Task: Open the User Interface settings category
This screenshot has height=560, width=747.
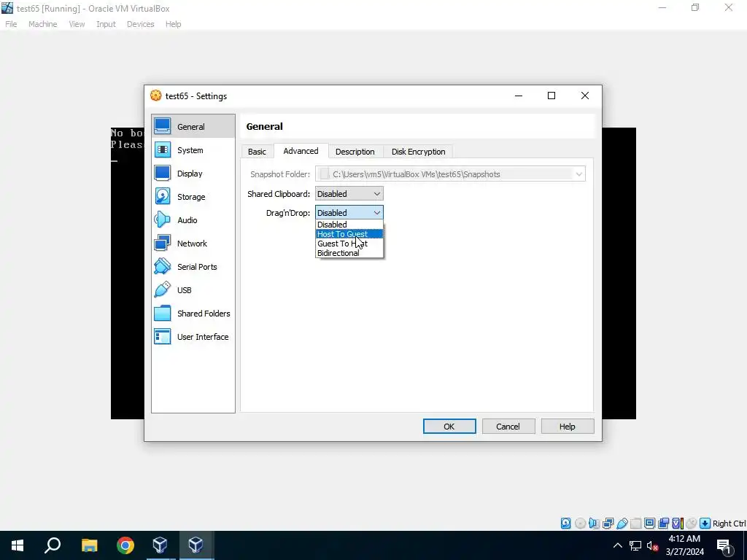Action: 193,337
